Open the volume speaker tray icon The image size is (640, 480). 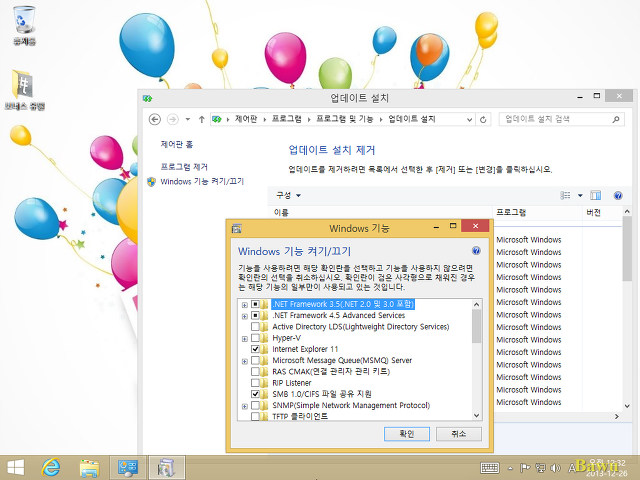pyautogui.click(x=555, y=468)
